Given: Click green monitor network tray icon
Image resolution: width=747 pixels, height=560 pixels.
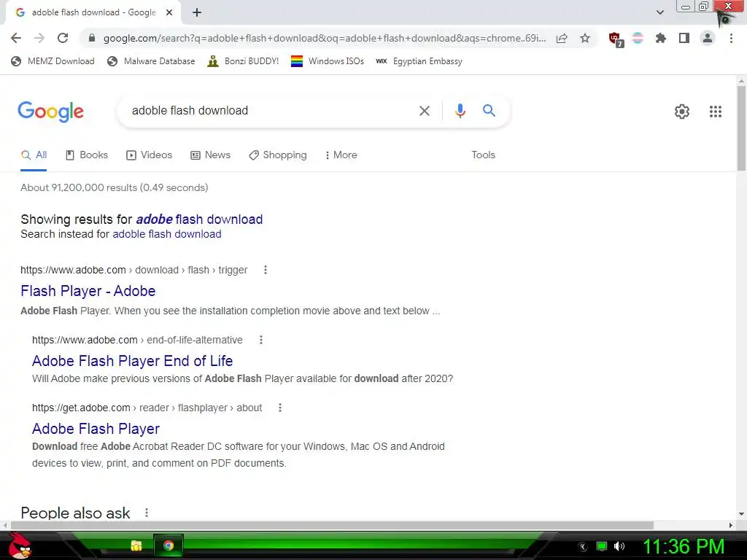Looking at the screenshot, I should coord(602,546).
